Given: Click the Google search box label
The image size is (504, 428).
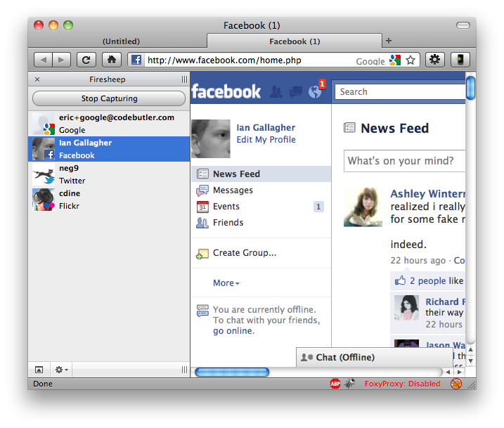Looking at the screenshot, I should tap(370, 61).
